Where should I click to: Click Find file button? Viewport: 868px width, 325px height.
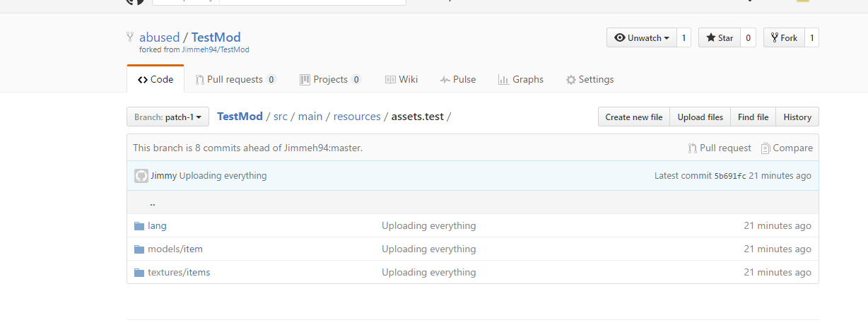click(753, 117)
